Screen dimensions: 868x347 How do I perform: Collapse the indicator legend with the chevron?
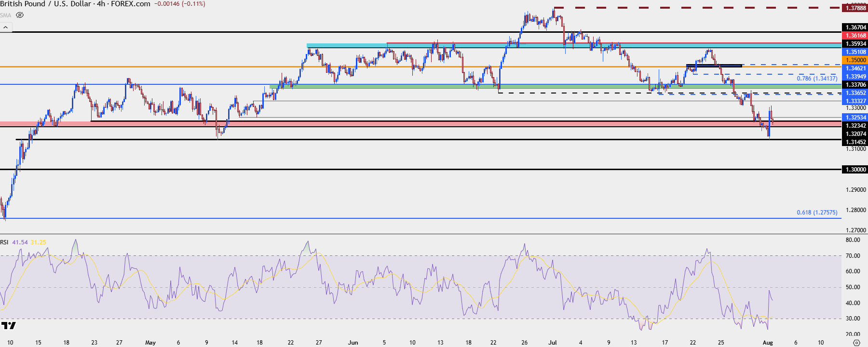pos(6,27)
